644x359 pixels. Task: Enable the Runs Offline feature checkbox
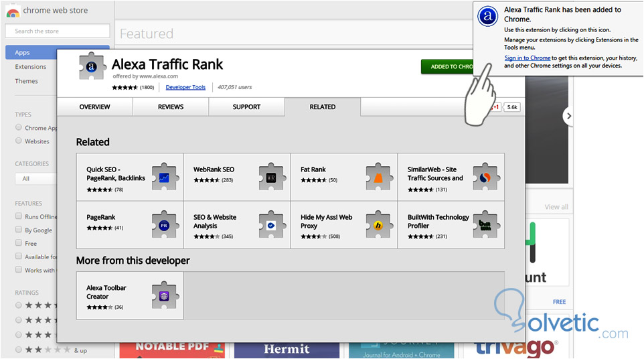coord(19,216)
